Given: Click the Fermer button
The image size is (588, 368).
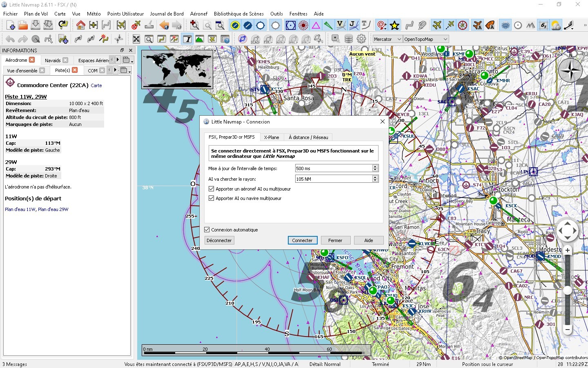Looking at the screenshot, I should click(335, 240).
